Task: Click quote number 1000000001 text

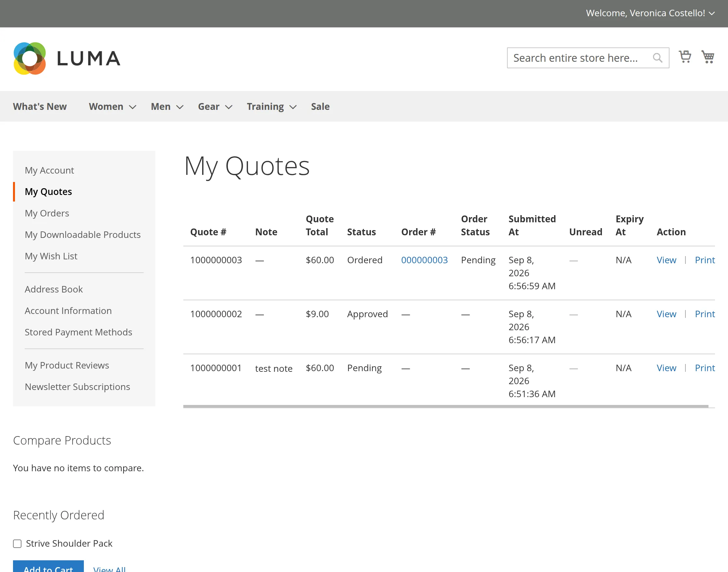Action: tap(216, 368)
